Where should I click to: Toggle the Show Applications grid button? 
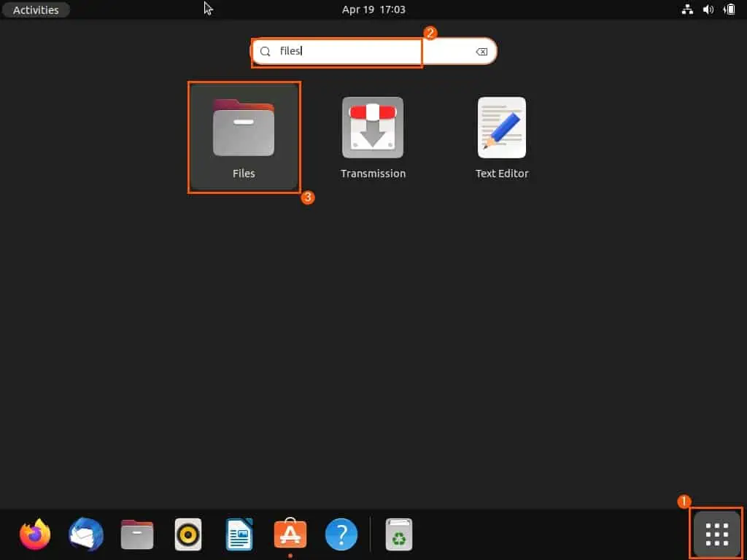(716, 534)
